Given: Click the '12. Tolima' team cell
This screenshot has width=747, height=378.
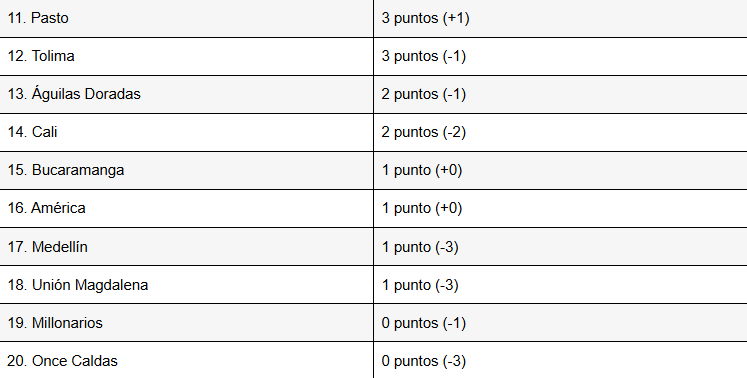Looking at the screenshot, I should tap(186, 56).
